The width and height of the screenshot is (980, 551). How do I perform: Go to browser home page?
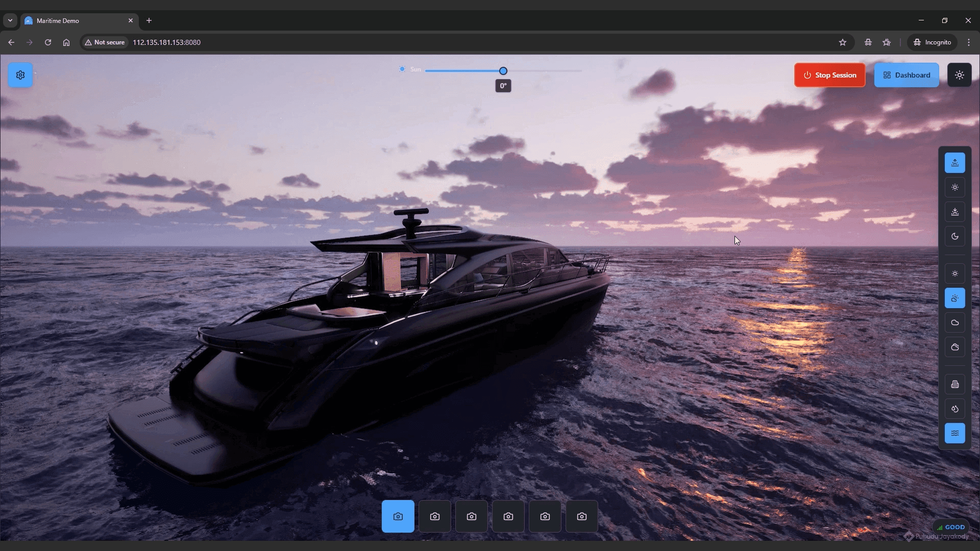[66, 42]
